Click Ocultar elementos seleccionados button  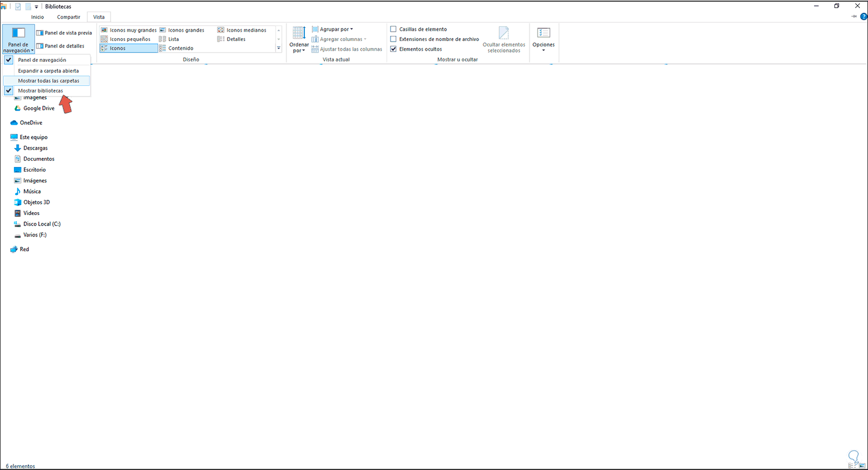(504, 39)
